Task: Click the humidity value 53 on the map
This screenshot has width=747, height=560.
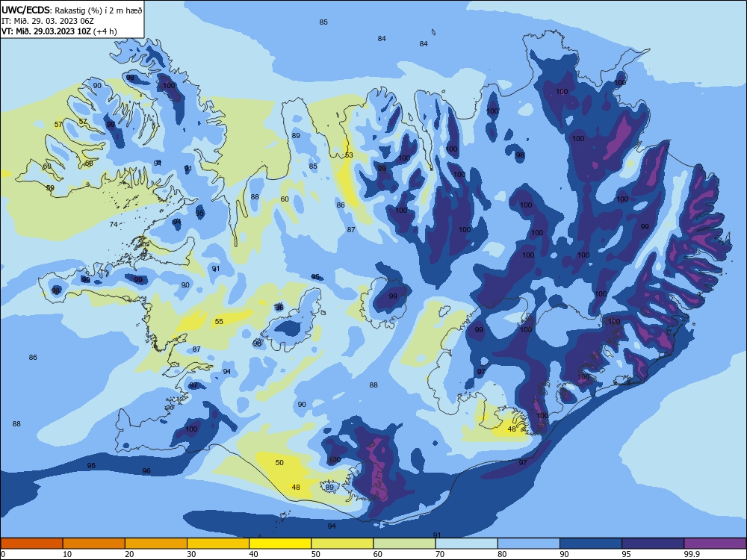Action: tap(349, 155)
